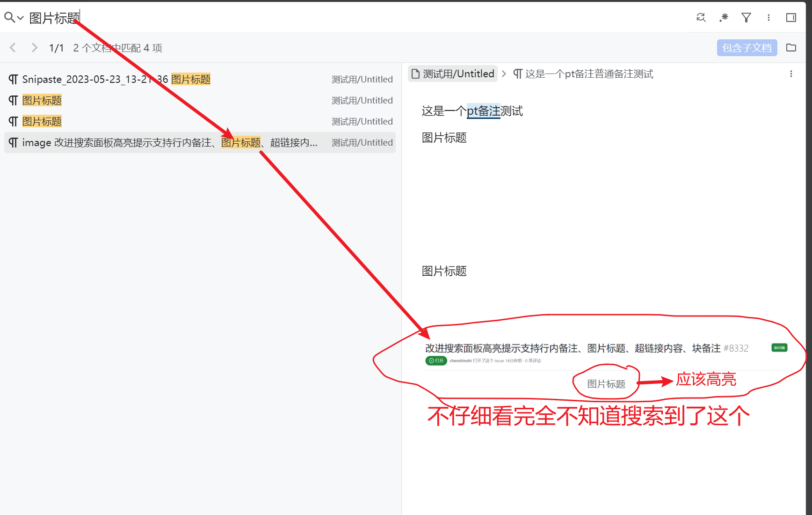Toggle the 包含子文档 option

point(747,47)
